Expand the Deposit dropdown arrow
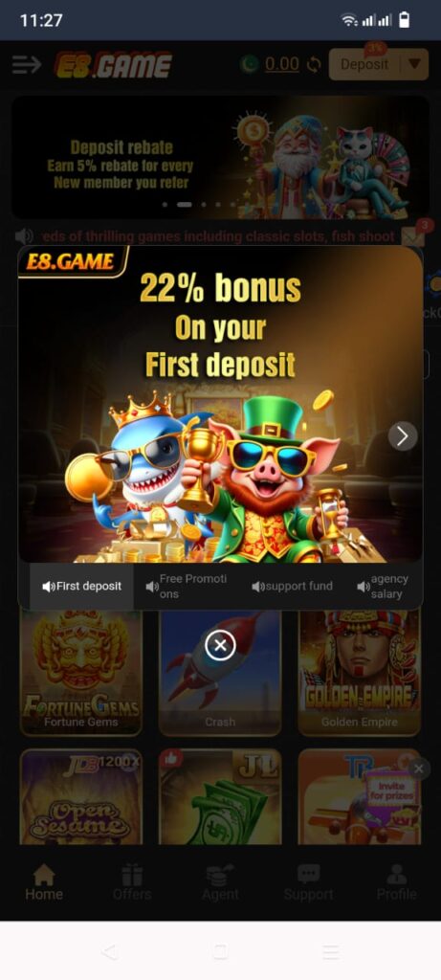This screenshot has width=441, height=980. tap(413, 64)
